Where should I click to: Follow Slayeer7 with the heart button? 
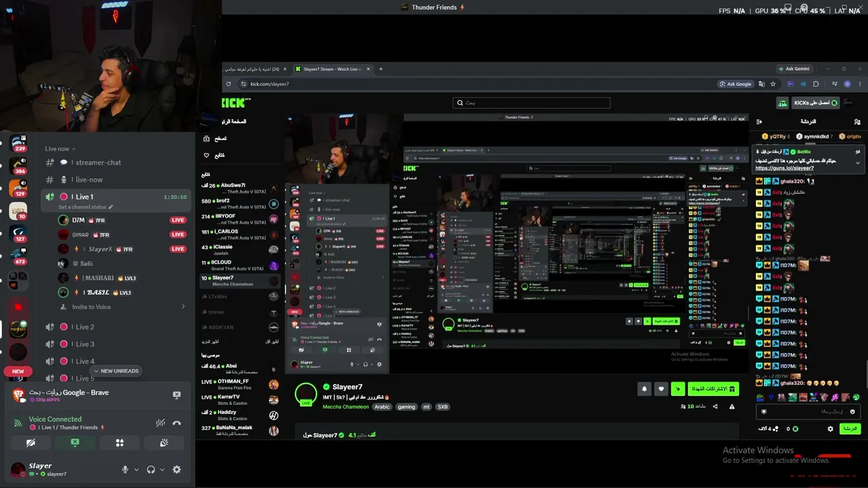660,389
